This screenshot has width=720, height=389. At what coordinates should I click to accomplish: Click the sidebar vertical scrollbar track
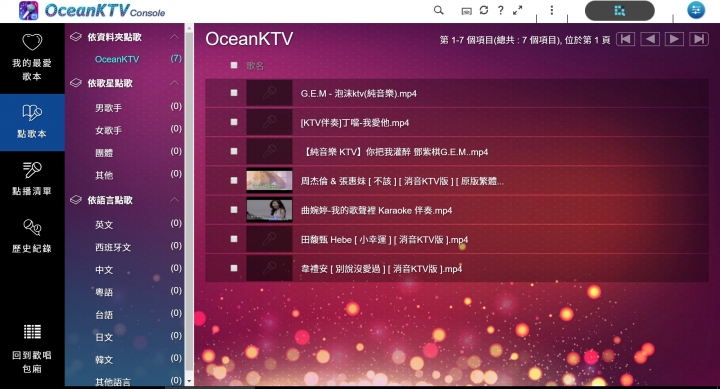coord(189,202)
